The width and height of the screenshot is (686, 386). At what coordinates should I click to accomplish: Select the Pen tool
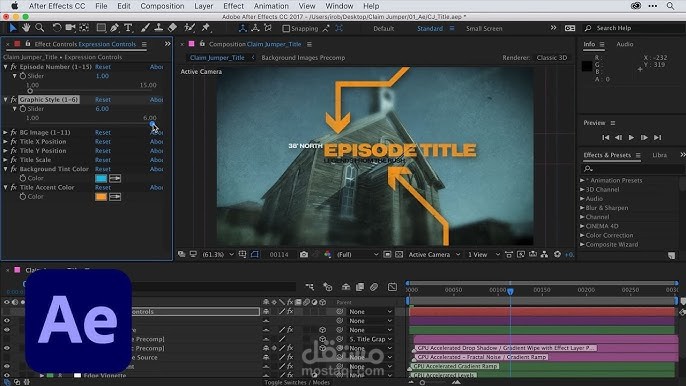(115, 28)
